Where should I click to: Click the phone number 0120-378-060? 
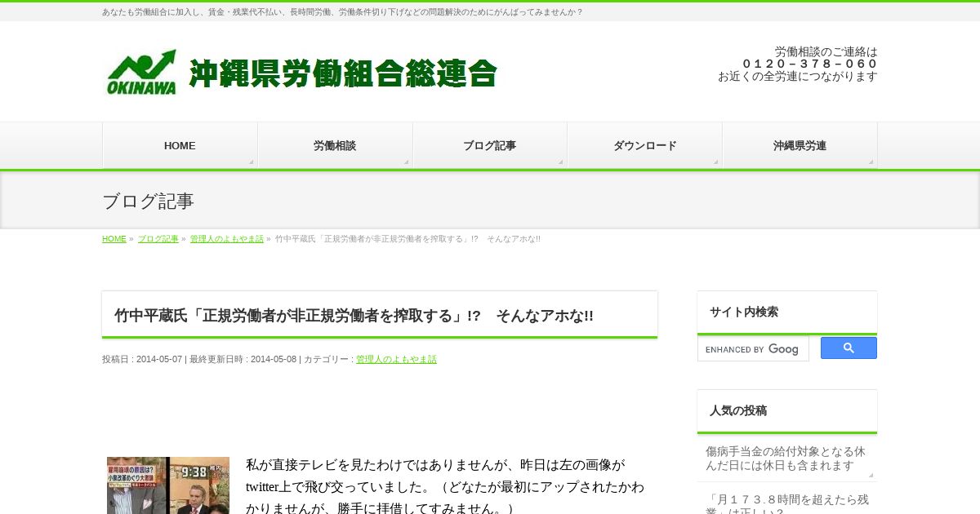tap(810, 64)
